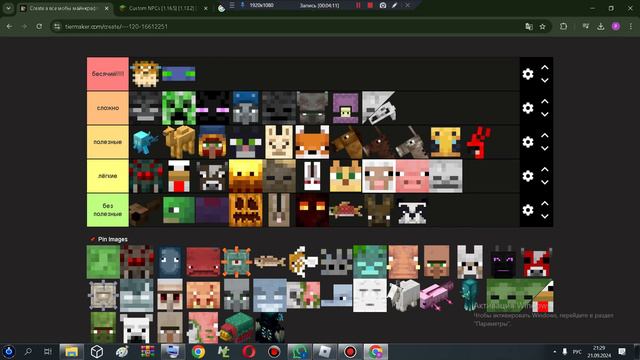Viewport: 640px width, 360px height.
Task: Move the 'сложно' row down with its arrow
Action: click(545, 115)
